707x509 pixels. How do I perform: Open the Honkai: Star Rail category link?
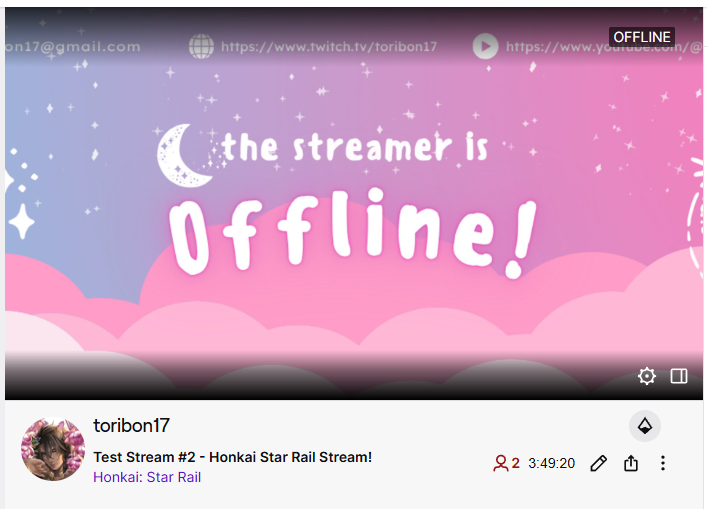click(147, 477)
